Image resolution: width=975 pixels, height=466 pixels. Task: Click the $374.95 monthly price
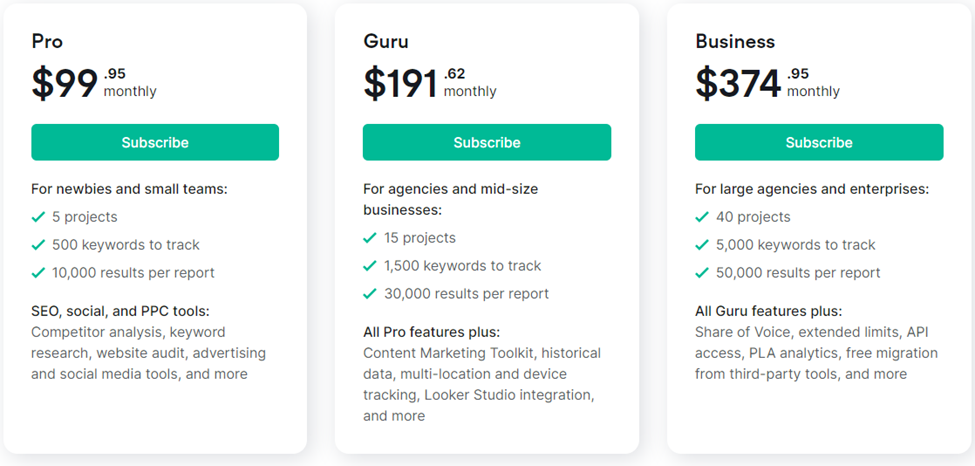(767, 83)
